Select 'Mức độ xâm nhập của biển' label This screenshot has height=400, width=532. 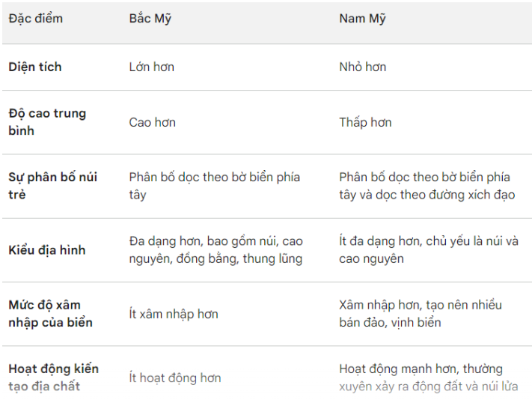point(51,313)
